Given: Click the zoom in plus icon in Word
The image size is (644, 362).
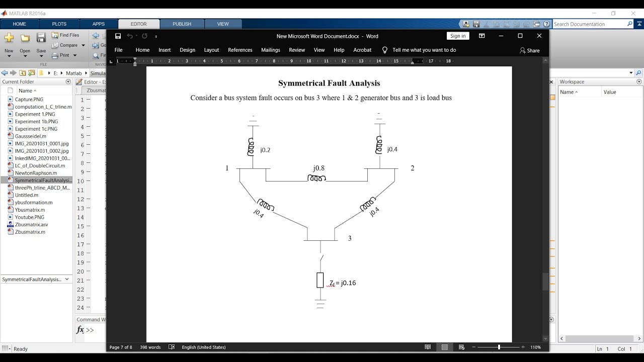Looking at the screenshot, I should pos(523,347).
